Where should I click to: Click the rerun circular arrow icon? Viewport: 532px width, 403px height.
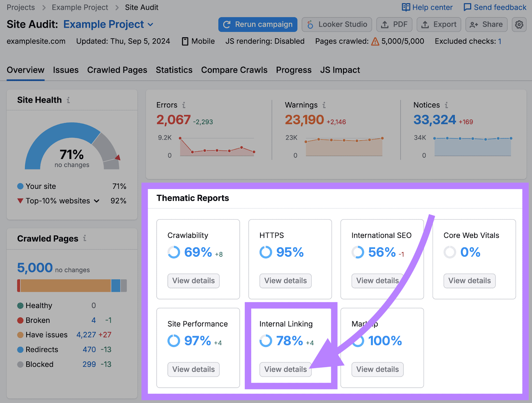coord(227,25)
